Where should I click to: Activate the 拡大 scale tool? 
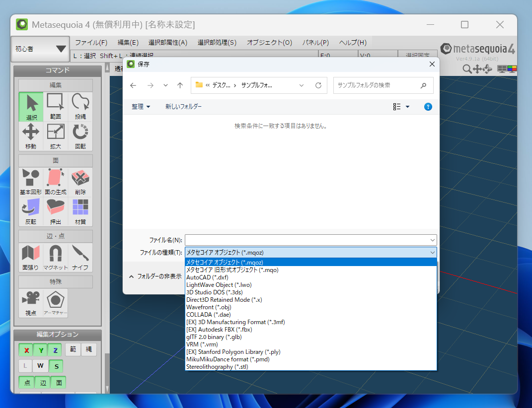coord(55,136)
